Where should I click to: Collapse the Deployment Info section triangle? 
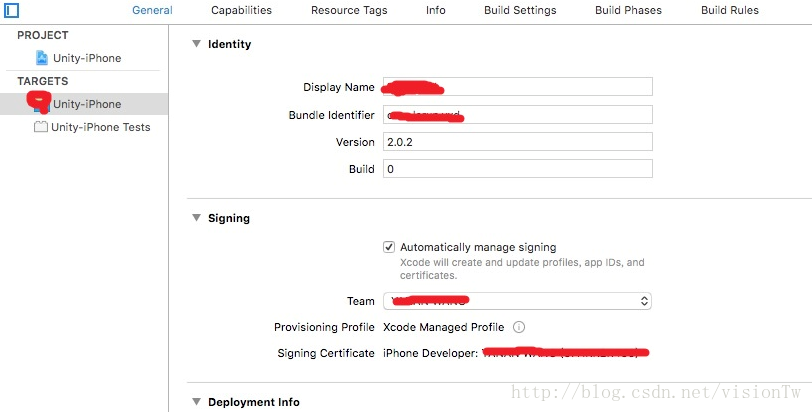196,402
